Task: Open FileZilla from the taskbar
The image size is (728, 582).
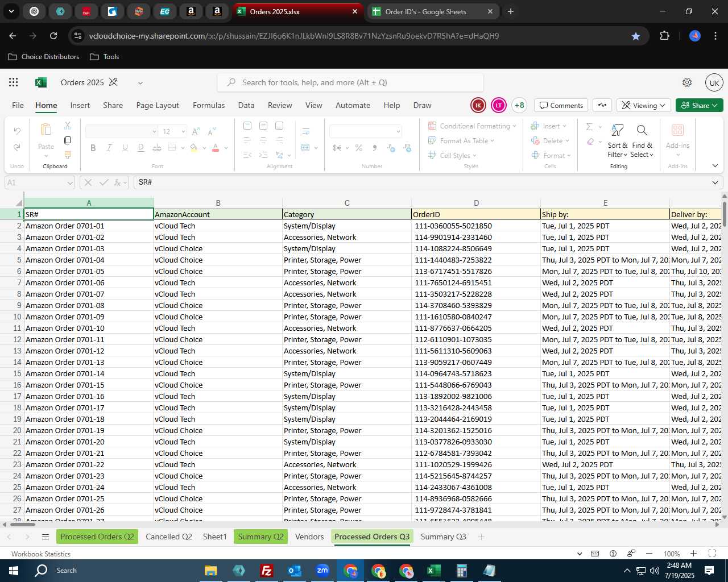Action: point(266,571)
